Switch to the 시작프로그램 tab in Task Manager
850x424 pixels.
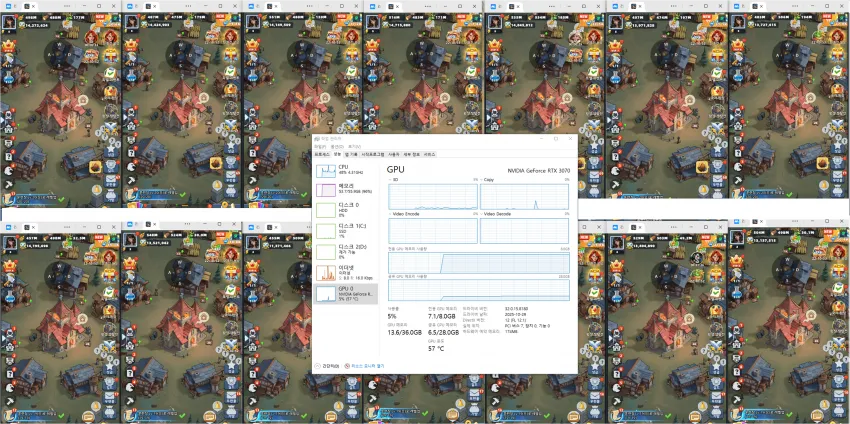372,155
